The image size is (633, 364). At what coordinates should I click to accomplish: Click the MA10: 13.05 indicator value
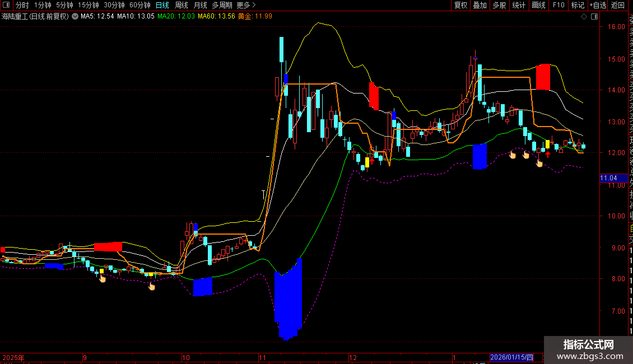[x=136, y=16]
